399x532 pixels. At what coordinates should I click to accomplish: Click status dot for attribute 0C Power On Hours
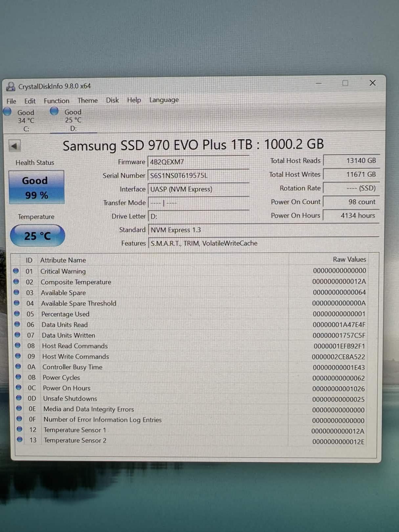coord(19,388)
